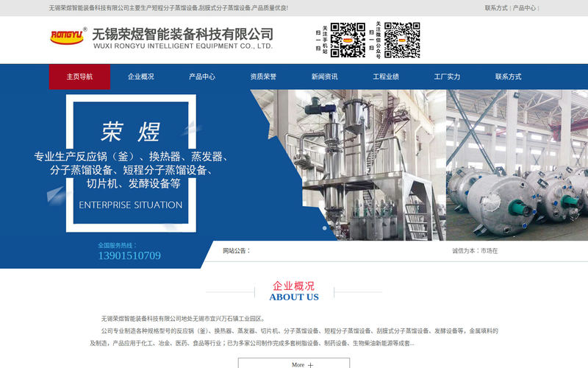
Task: Open the 工厂实力 navigation item
Action: [x=447, y=77]
